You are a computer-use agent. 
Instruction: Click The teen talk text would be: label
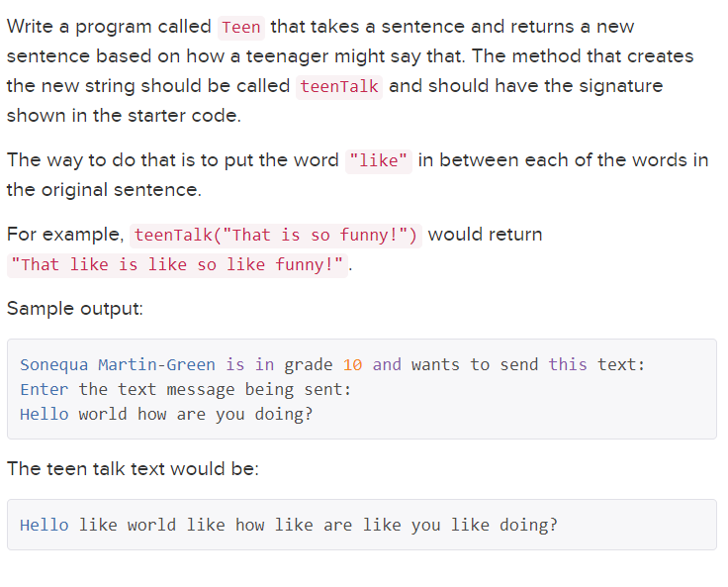click(133, 469)
